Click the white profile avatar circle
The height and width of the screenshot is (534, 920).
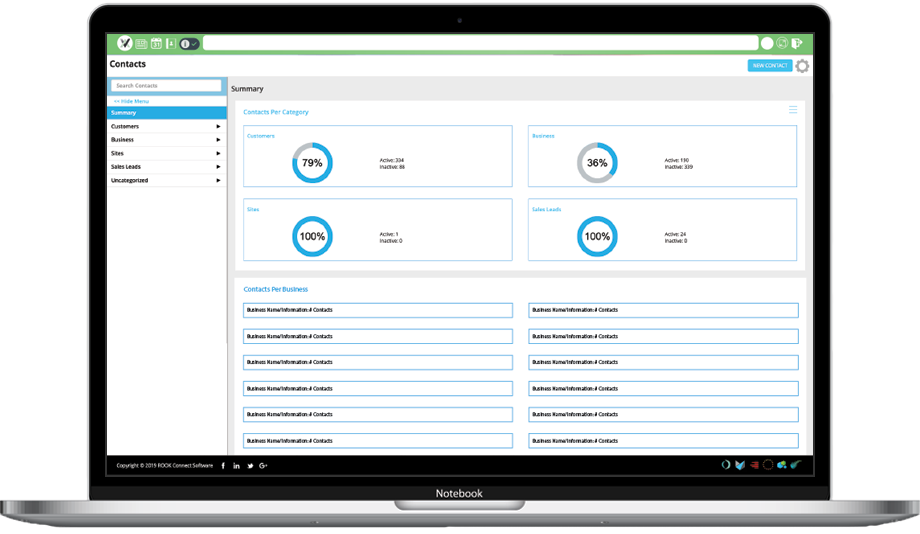pyautogui.click(x=767, y=43)
